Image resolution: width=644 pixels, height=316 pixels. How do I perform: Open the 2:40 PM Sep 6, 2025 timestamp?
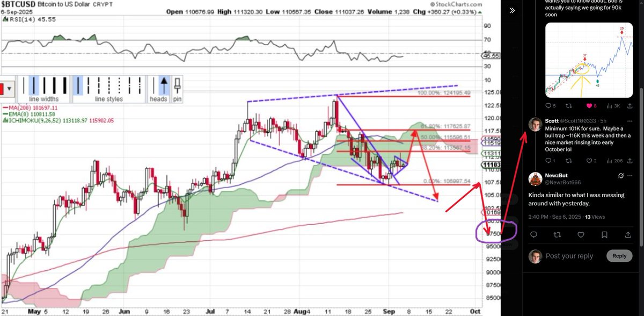pyautogui.click(x=554, y=217)
